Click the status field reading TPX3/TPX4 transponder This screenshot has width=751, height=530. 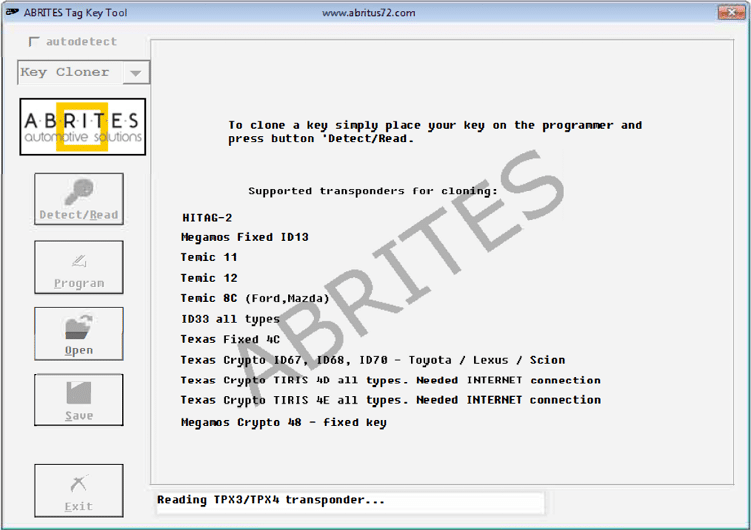pyautogui.click(x=350, y=500)
